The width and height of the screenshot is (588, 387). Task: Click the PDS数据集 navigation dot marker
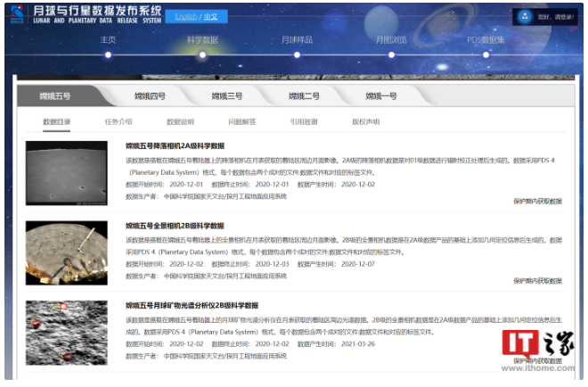pos(486,54)
